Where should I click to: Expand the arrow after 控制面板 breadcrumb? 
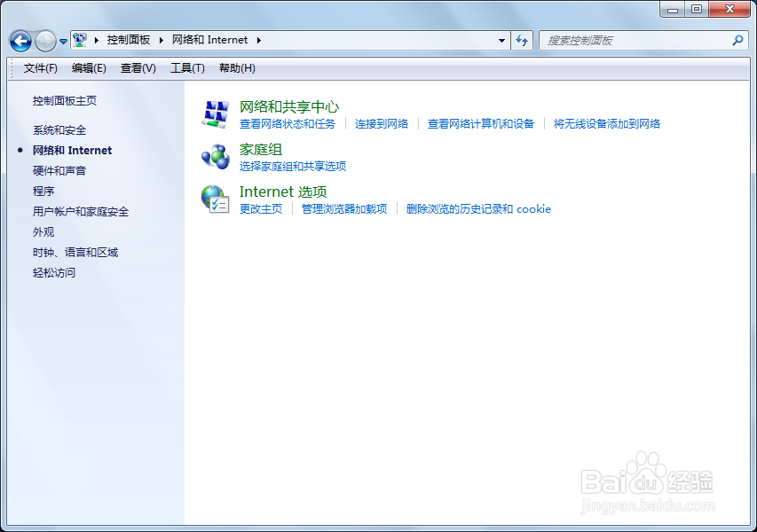point(162,40)
